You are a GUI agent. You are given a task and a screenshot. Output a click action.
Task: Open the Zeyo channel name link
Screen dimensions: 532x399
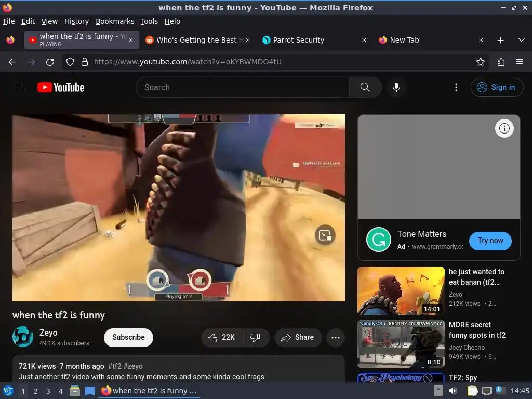pos(48,332)
